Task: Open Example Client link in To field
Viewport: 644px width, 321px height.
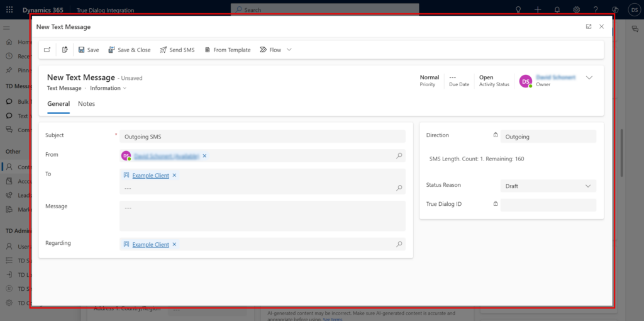Action: tap(150, 176)
